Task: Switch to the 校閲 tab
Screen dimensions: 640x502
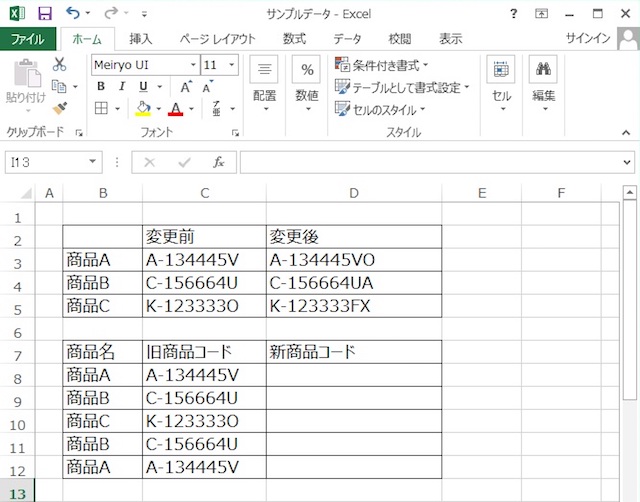Action: 400,39
